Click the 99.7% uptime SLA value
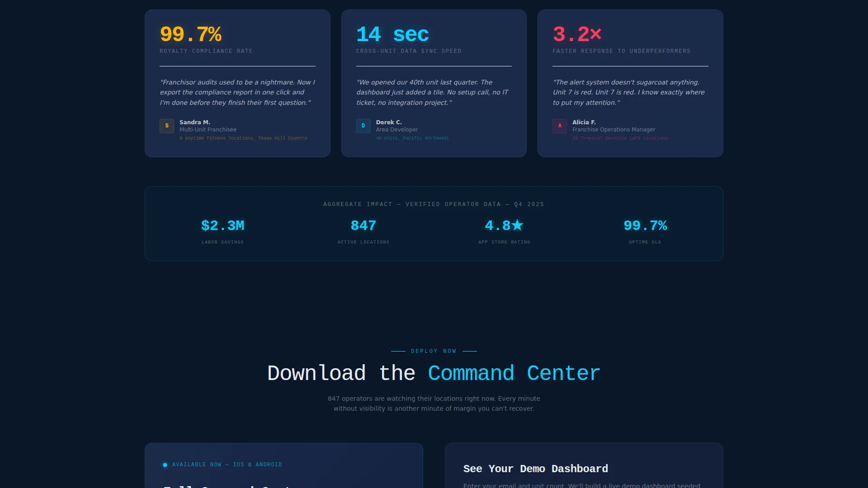The image size is (868, 488). pyautogui.click(x=645, y=225)
